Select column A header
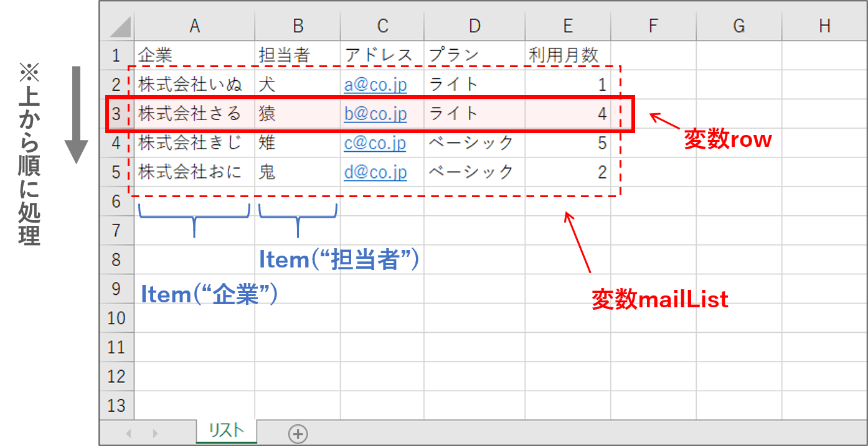 pyautogui.click(x=194, y=26)
